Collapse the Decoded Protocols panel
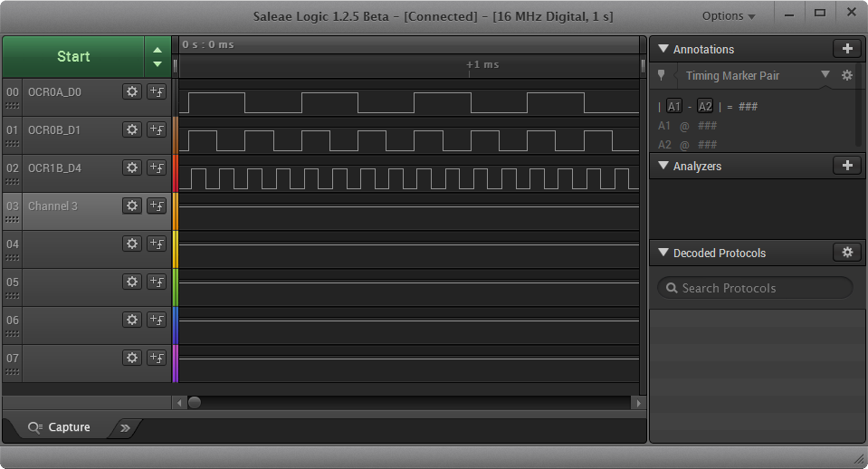The width and height of the screenshot is (868, 469). pyautogui.click(x=663, y=253)
